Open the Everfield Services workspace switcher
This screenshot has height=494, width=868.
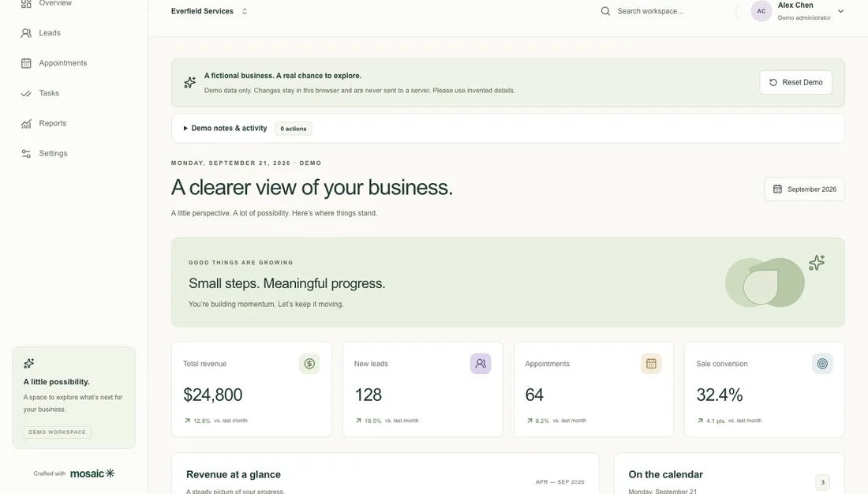coord(209,11)
